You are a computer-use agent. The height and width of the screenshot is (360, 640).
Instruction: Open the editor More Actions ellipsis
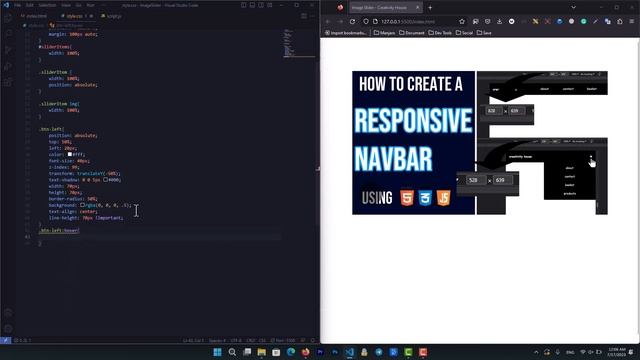pyautogui.click(x=313, y=16)
